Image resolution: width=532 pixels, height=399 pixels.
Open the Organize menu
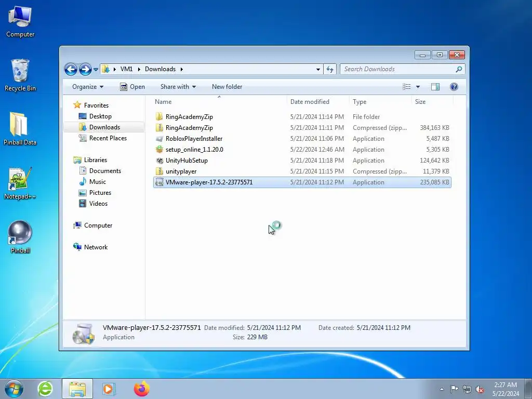click(87, 87)
